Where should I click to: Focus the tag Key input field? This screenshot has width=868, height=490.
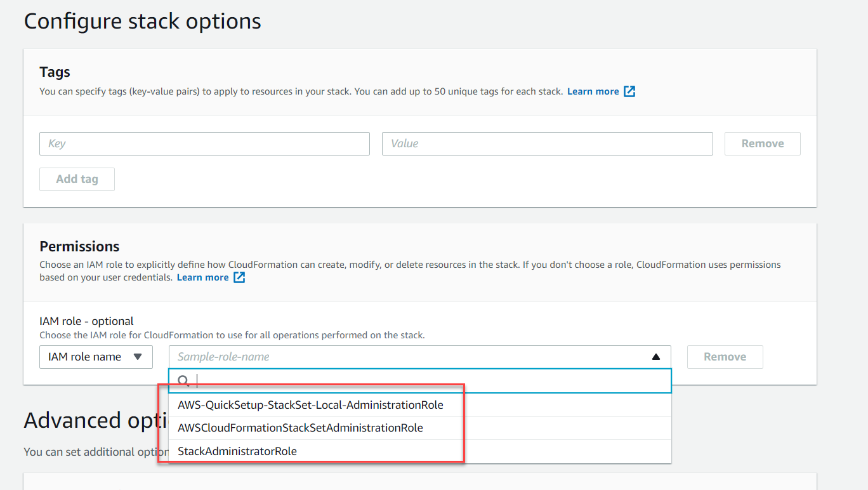204,143
